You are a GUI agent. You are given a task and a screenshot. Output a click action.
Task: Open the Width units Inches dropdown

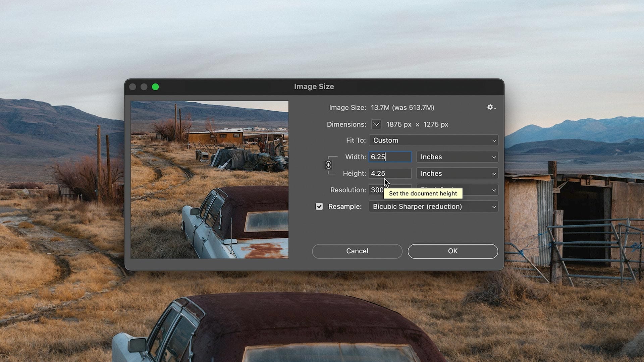coord(457,157)
